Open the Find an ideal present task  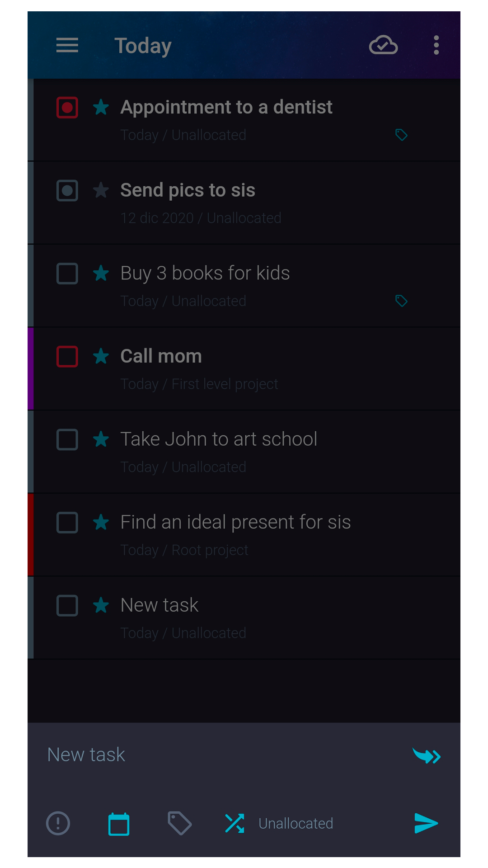[235, 523]
